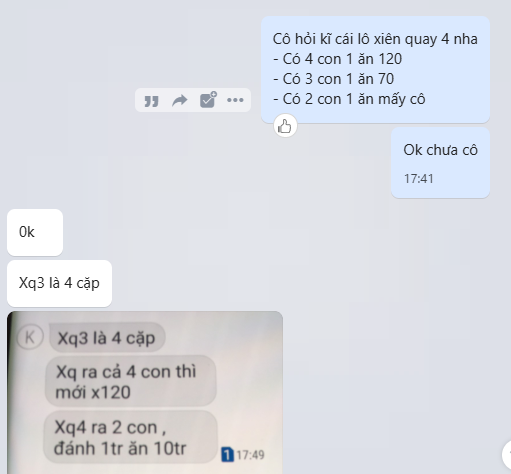This screenshot has height=474, width=511.
Task: Click the "Ok chưa cô" message bubble
Action: (x=440, y=163)
